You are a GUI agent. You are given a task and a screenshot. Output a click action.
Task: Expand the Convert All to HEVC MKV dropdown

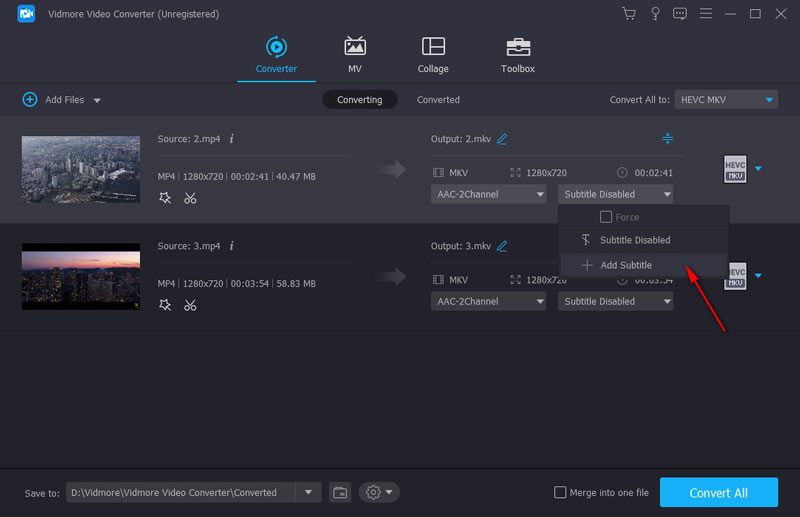tap(727, 100)
